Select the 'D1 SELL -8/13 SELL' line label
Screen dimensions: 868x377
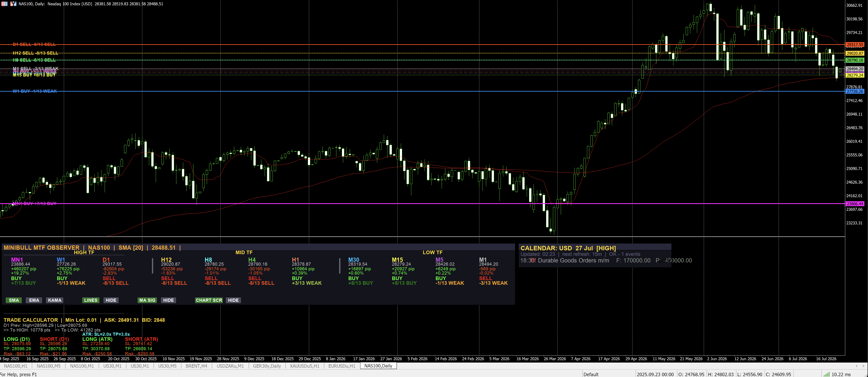[34, 44]
